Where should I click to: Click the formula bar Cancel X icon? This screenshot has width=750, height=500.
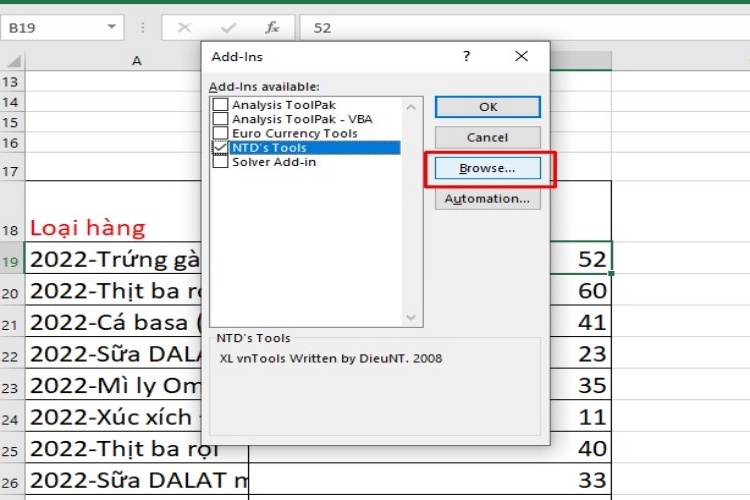[x=184, y=28]
